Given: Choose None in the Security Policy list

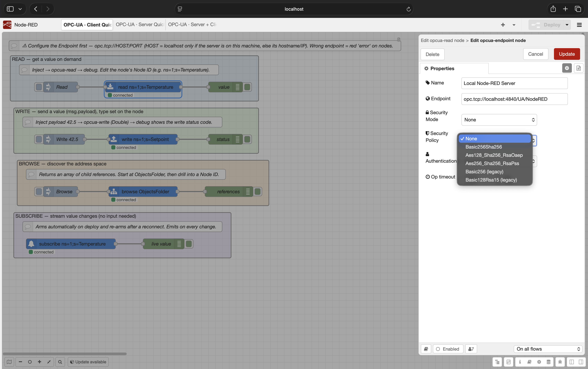Looking at the screenshot, I should [x=495, y=139].
